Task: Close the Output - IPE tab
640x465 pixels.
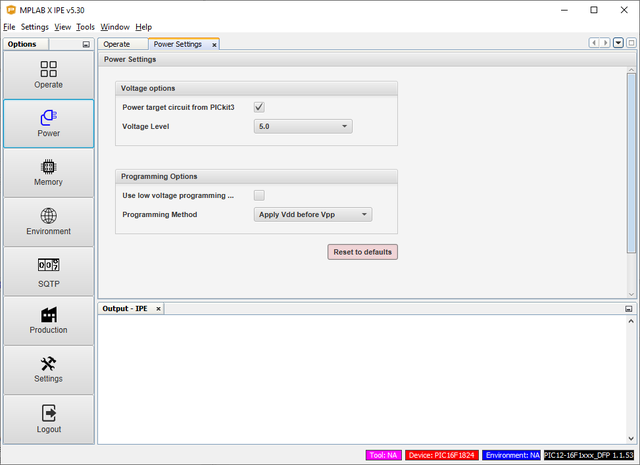Action: point(158,309)
